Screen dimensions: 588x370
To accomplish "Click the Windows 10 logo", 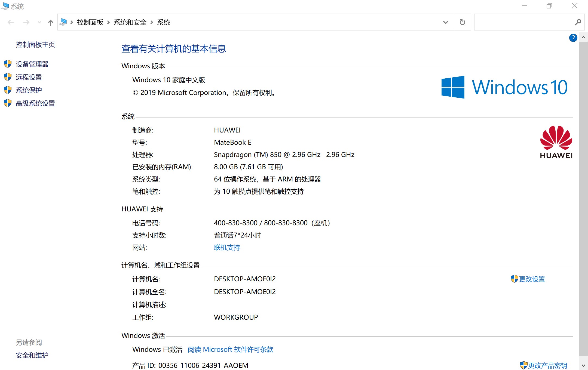I will pos(504,87).
